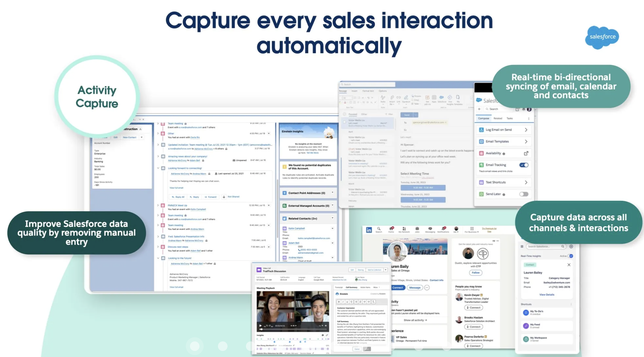The height and width of the screenshot is (357, 644).
Task: Switch to Related tab in Salesforce panel
Action: click(x=498, y=118)
